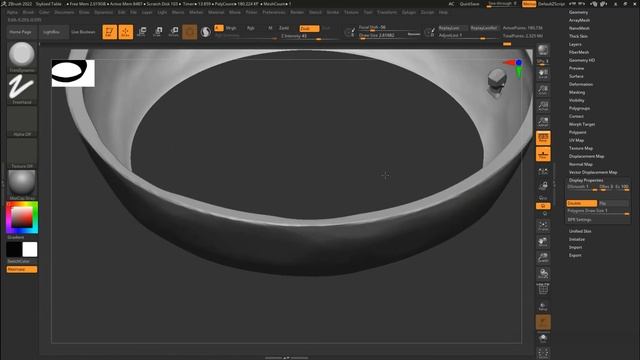
Task: Click the Frame mesh icon
Action: (543, 226)
